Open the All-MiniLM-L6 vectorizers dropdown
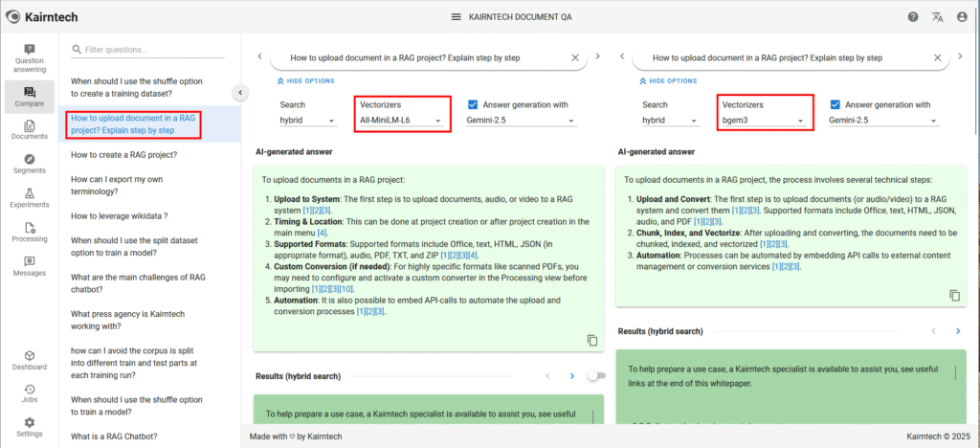Screen dimensions: 980x448 pos(400,122)
